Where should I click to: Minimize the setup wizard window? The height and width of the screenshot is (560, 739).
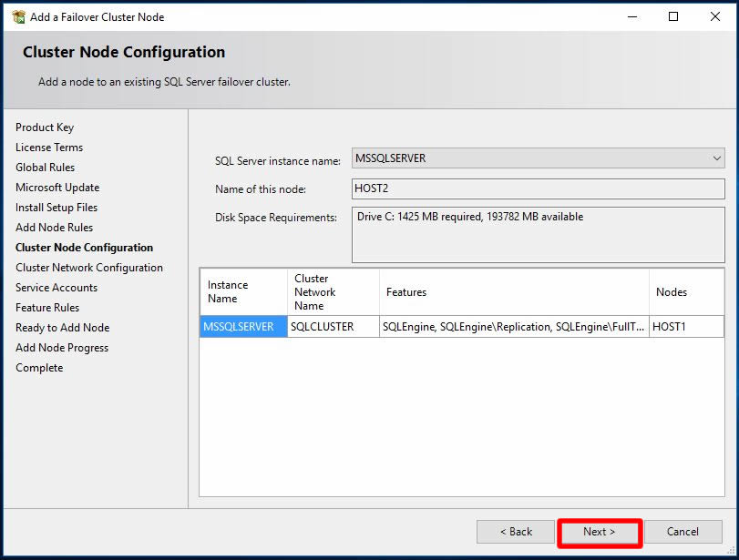coord(631,16)
